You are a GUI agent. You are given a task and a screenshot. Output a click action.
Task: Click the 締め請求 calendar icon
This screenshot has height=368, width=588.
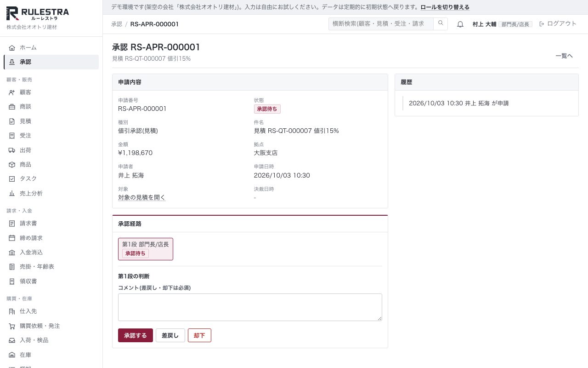12,238
